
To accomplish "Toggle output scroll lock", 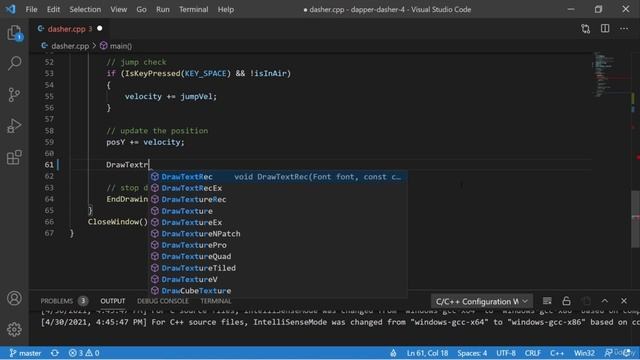I will click(x=567, y=301).
